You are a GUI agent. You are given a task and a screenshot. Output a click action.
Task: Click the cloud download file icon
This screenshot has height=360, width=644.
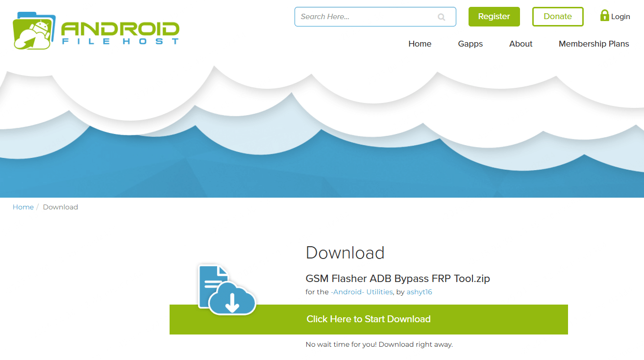click(x=227, y=289)
